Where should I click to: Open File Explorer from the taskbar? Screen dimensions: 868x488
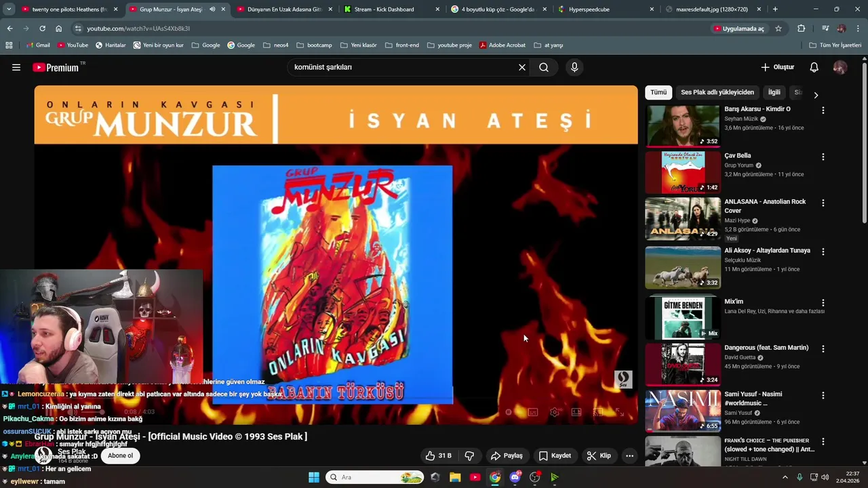coord(455,477)
